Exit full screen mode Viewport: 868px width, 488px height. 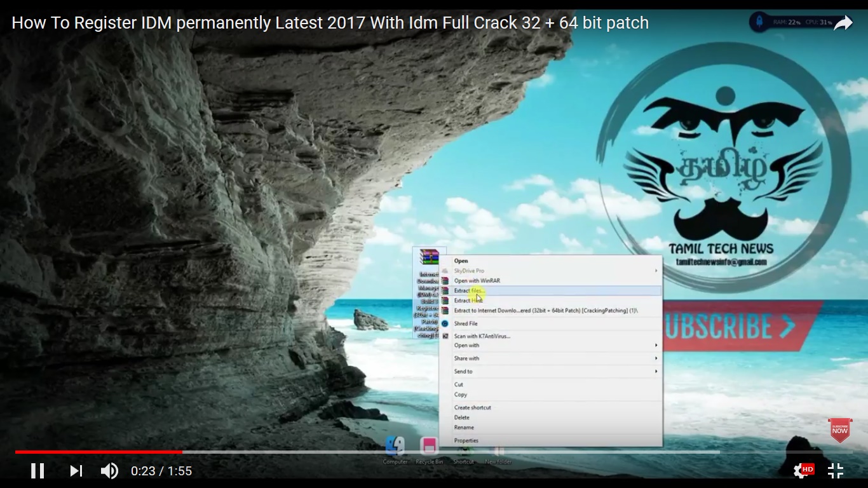836,471
